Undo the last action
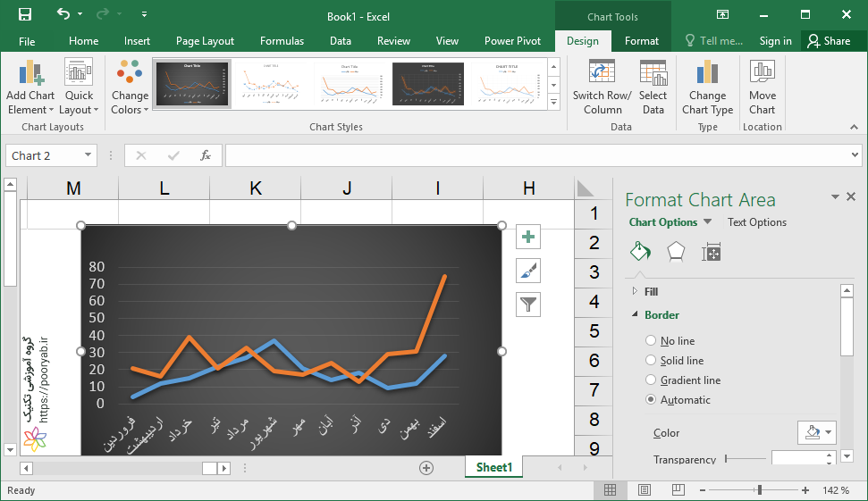 point(63,13)
